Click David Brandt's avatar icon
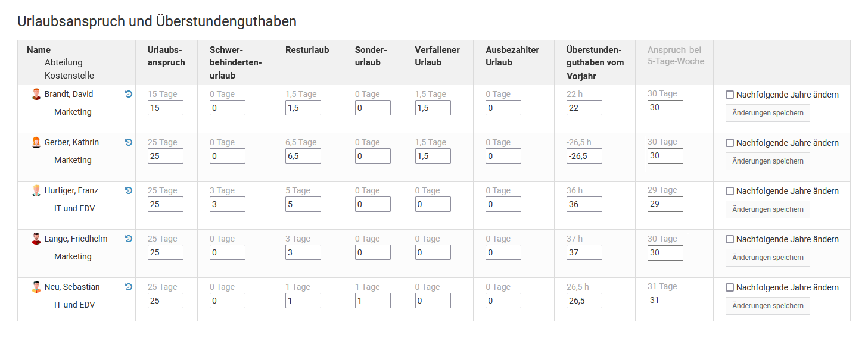 pos(36,94)
